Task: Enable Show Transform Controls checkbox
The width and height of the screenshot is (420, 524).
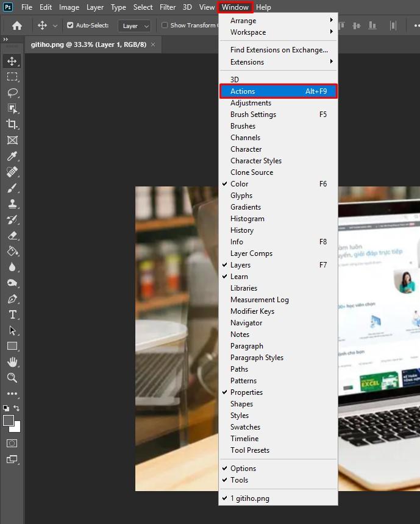Action: tap(164, 25)
